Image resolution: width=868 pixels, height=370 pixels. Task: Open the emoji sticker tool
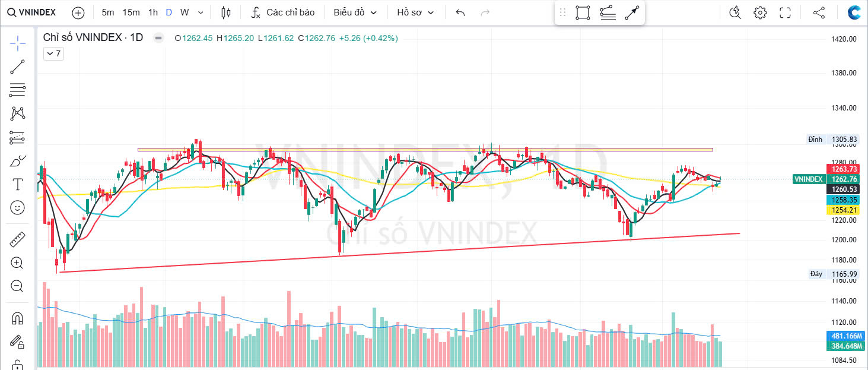click(x=18, y=208)
